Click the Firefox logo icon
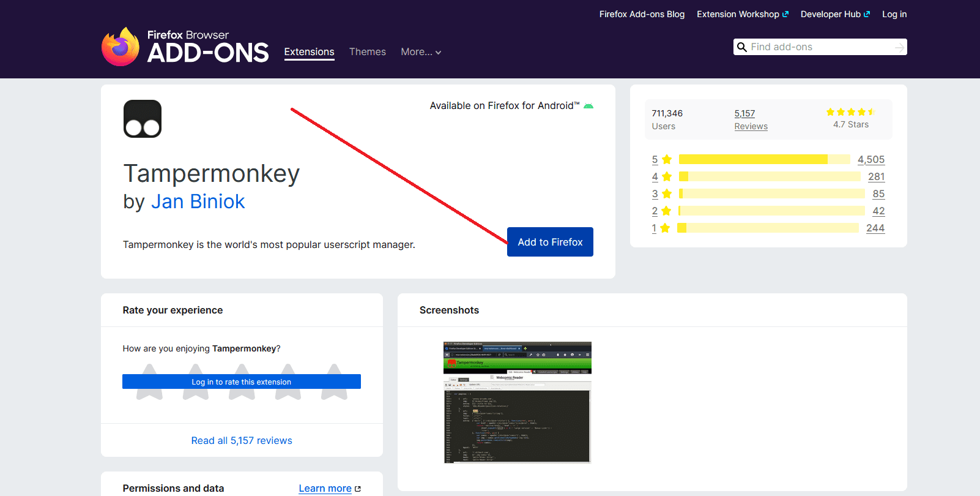The image size is (980, 496). click(x=121, y=46)
